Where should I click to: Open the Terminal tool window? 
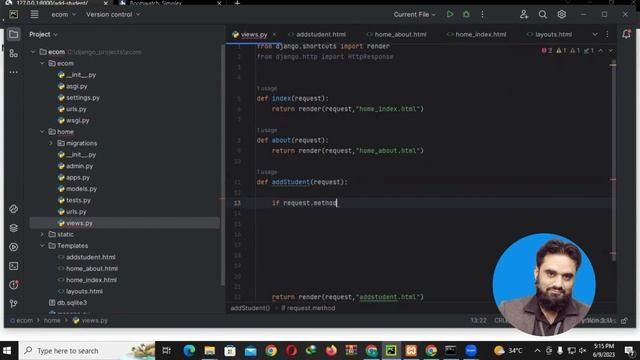click(13, 266)
